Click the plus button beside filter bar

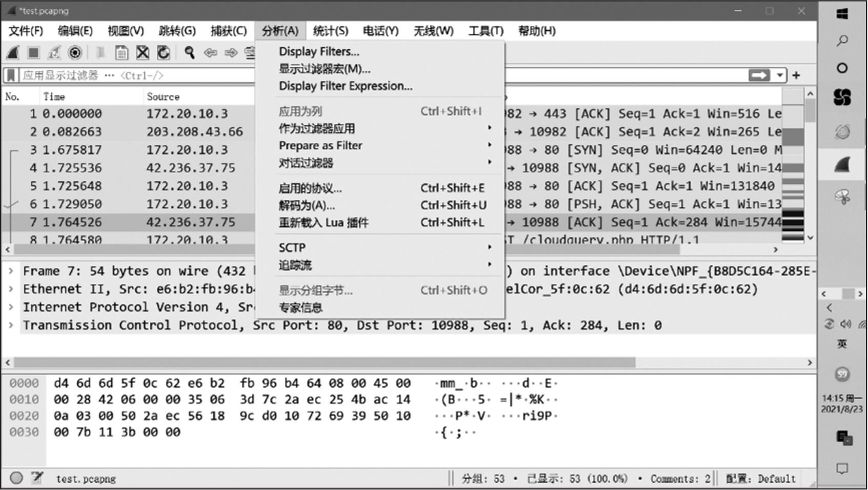[x=796, y=75]
